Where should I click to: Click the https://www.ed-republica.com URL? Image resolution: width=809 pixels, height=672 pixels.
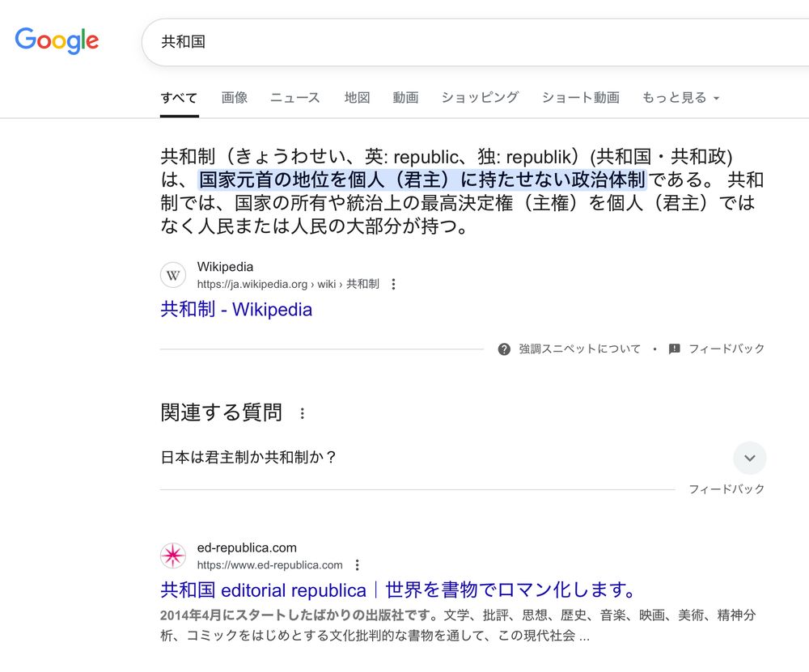coord(270,565)
